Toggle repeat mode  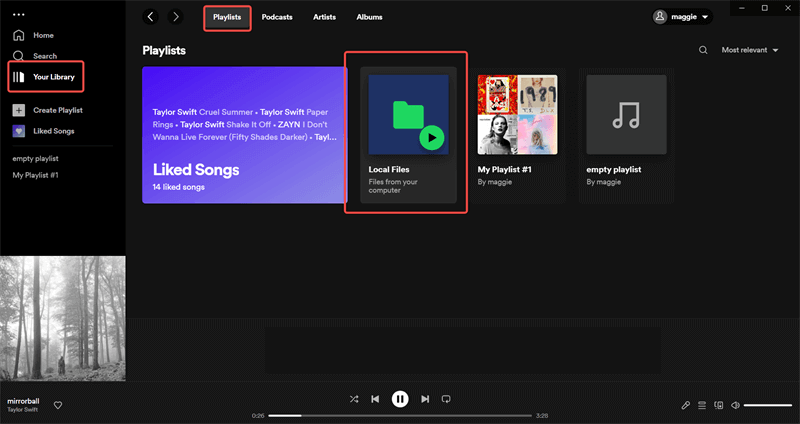tap(446, 399)
